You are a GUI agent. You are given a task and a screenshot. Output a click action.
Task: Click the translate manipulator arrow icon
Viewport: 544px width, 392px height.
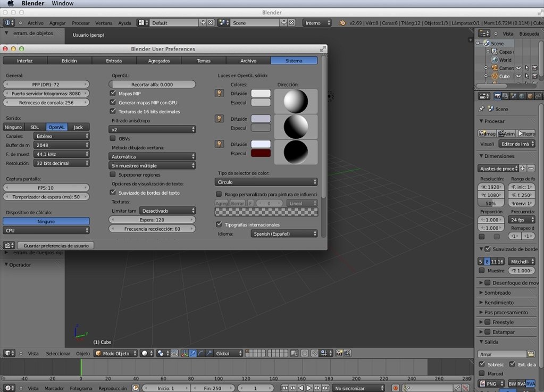pyautogui.click(x=193, y=353)
